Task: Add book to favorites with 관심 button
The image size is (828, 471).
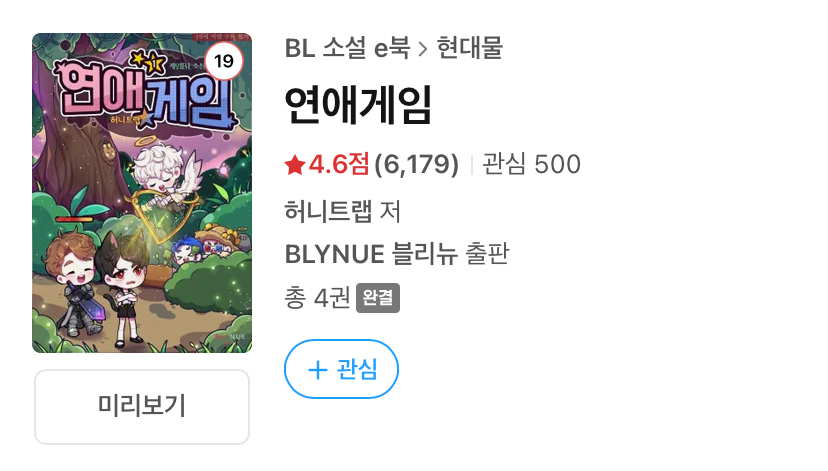Action: tap(341, 369)
